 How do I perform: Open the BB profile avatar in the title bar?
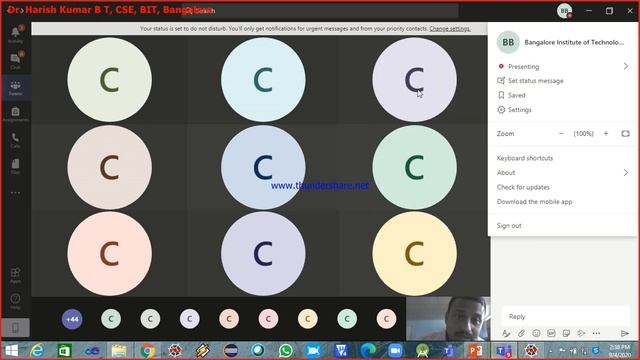(564, 11)
